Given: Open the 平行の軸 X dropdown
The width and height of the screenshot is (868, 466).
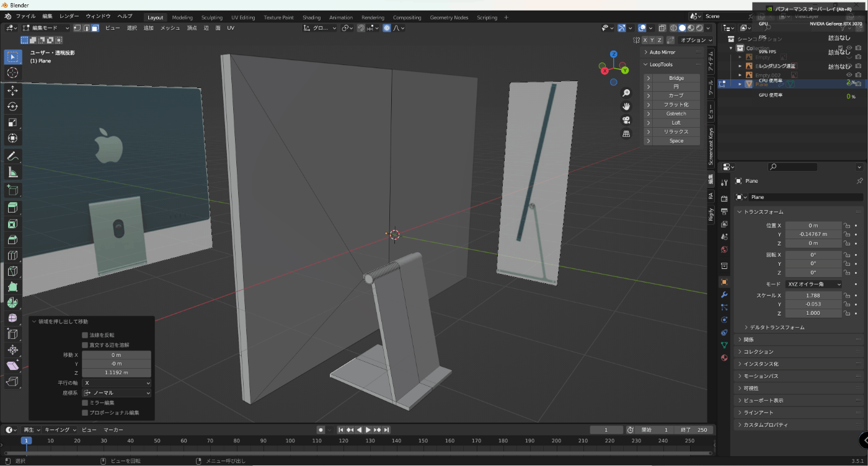Looking at the screenshot, I should click(x=117, y=383).
